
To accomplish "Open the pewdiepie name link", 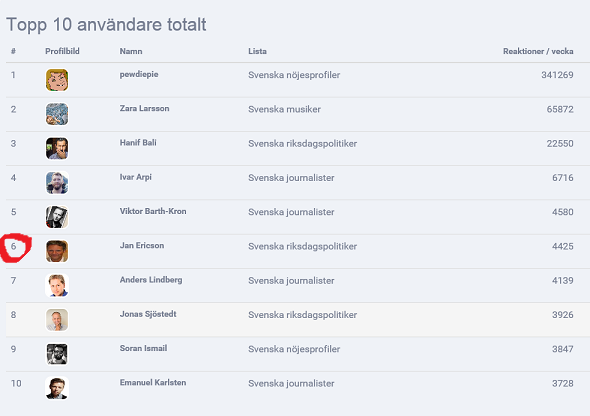I will coord(139,74).
